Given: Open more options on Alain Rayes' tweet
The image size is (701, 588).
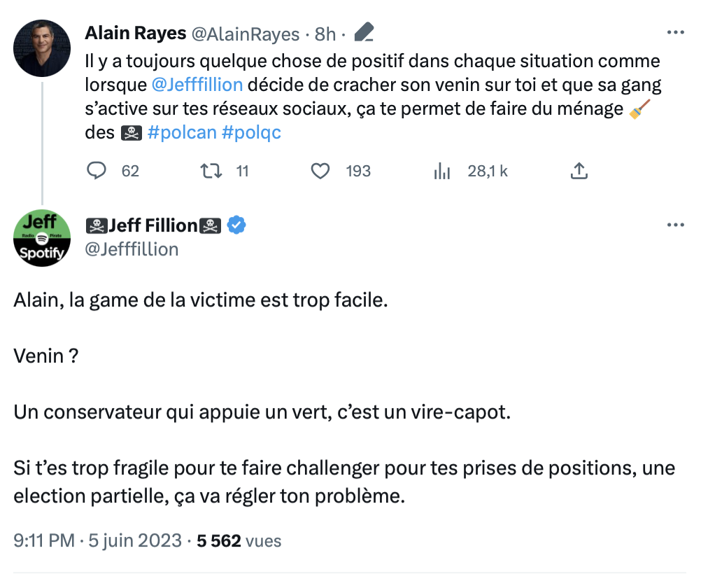Looking at the screenshot, I should [x=676, y=32].
